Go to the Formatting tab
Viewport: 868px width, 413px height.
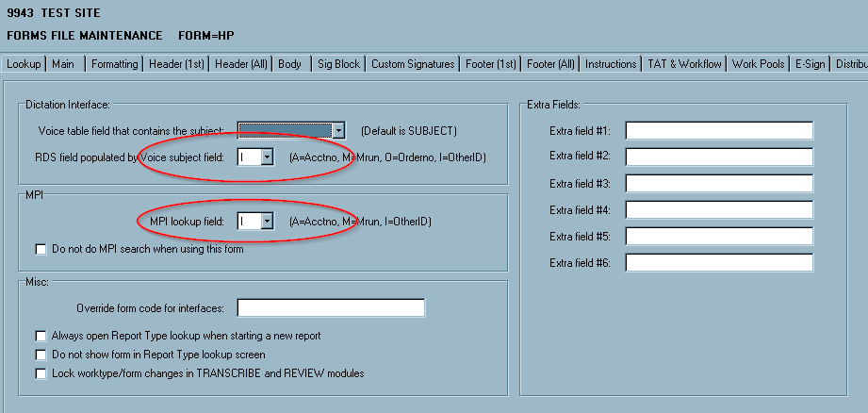(115, 64)
